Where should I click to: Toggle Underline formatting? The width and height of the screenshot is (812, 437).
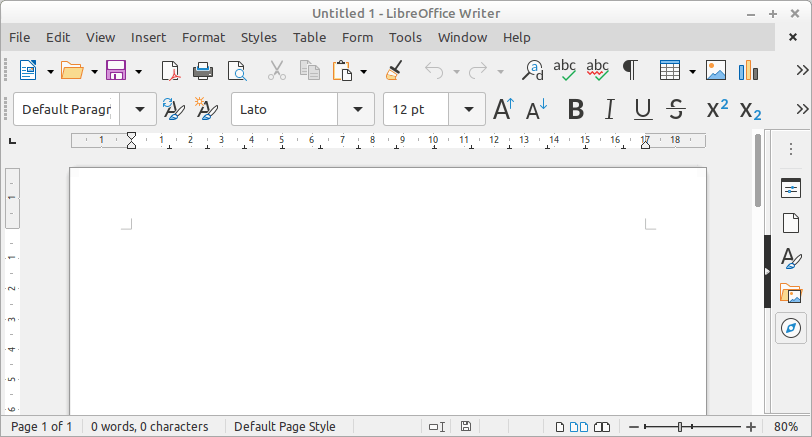pos(643,109)
